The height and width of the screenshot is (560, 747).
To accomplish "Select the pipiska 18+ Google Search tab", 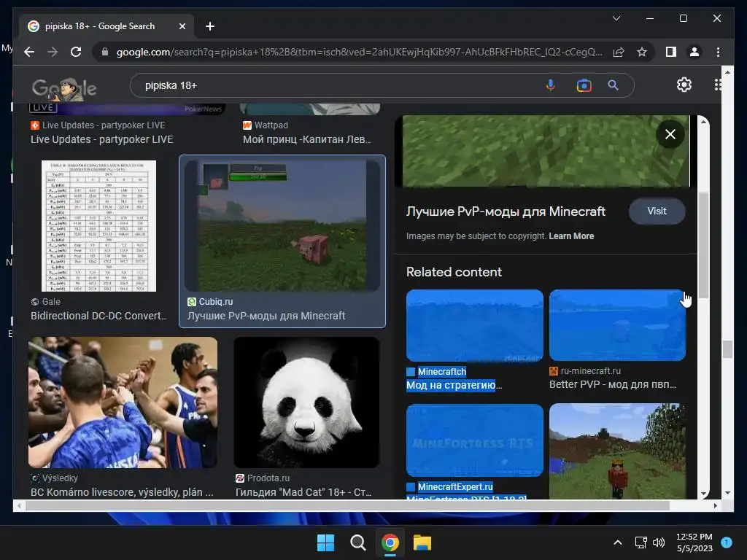I will [107, 26].
